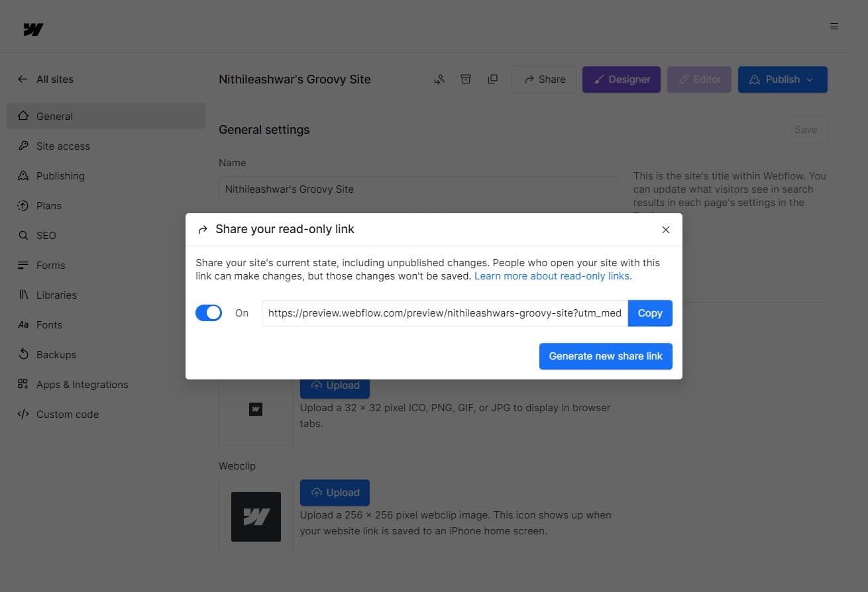Open Learn more about read-only links
868x592 pixels.
tap(553, 276)
